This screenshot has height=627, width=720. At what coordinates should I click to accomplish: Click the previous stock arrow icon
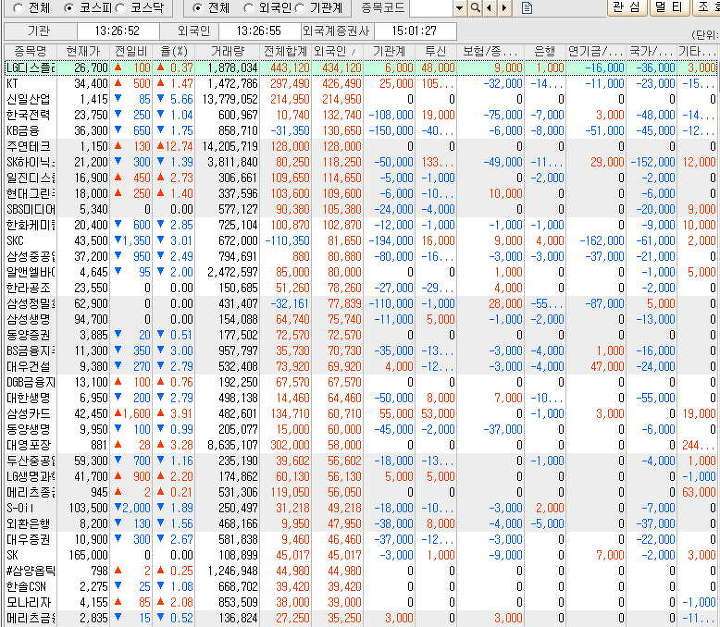click(490, 8)
